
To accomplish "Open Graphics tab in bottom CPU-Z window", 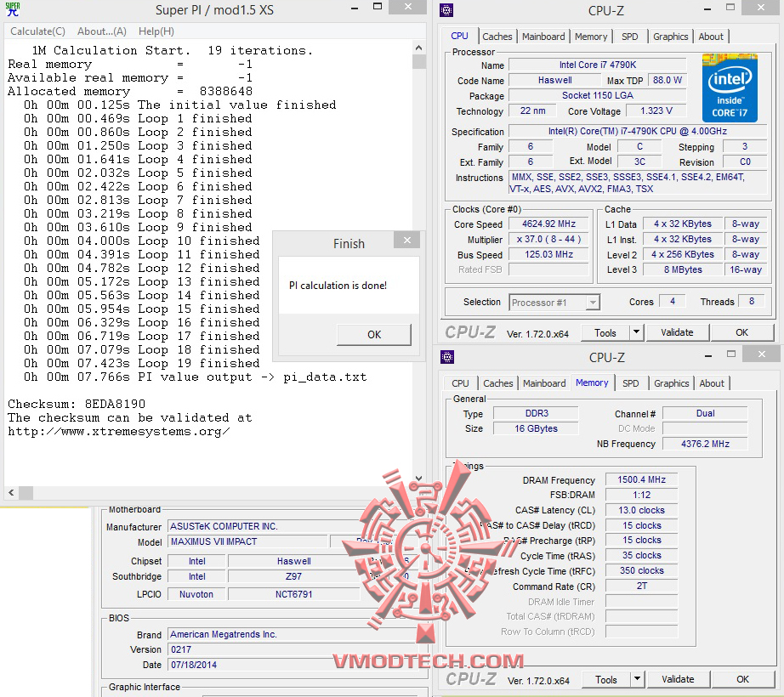I will [x=672, y=383].
